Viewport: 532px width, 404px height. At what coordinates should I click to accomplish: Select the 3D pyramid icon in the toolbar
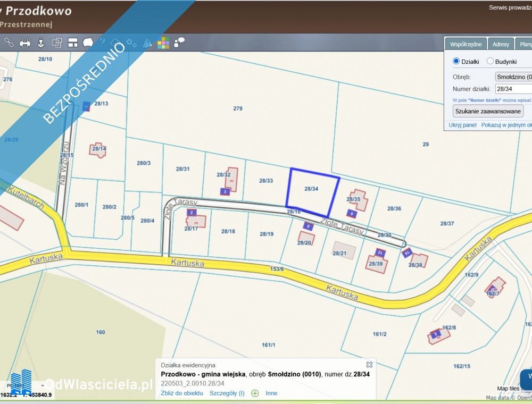147,43
